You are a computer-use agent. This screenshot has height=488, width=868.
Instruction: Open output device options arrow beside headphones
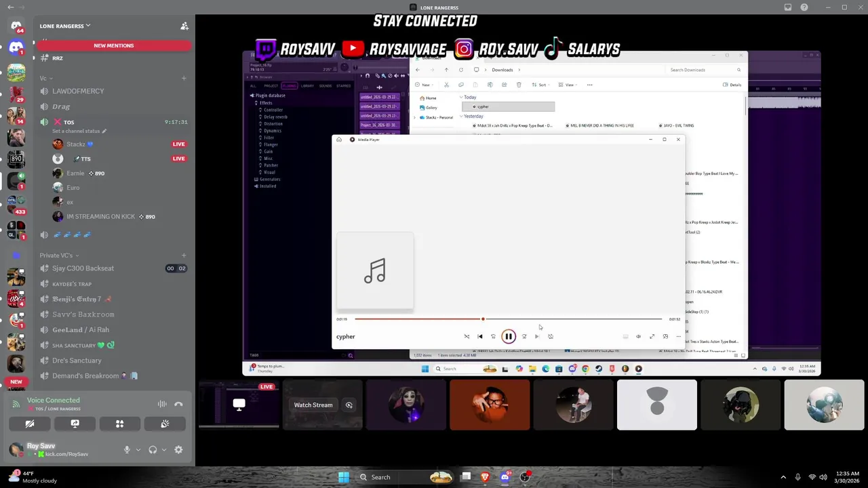(x=163, y=449)
